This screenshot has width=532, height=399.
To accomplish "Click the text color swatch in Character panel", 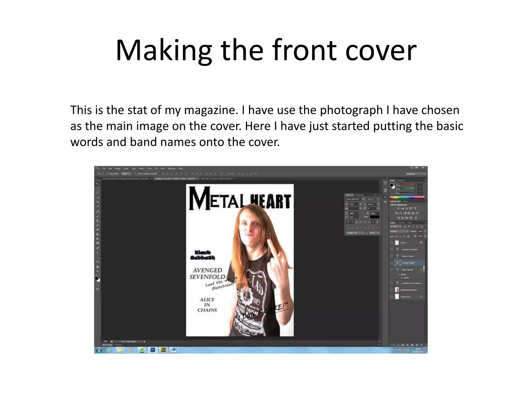I will point(375,217).
